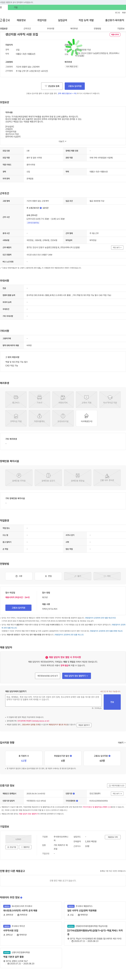Select the 모성보호시설 icon
126x980 pixels.
point(63,418)
